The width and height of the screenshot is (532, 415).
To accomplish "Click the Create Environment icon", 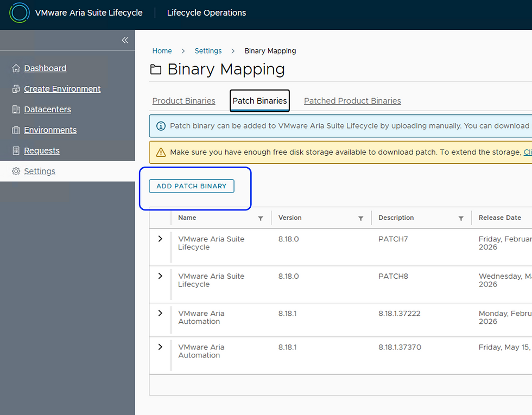I will [x=16, y=89].
